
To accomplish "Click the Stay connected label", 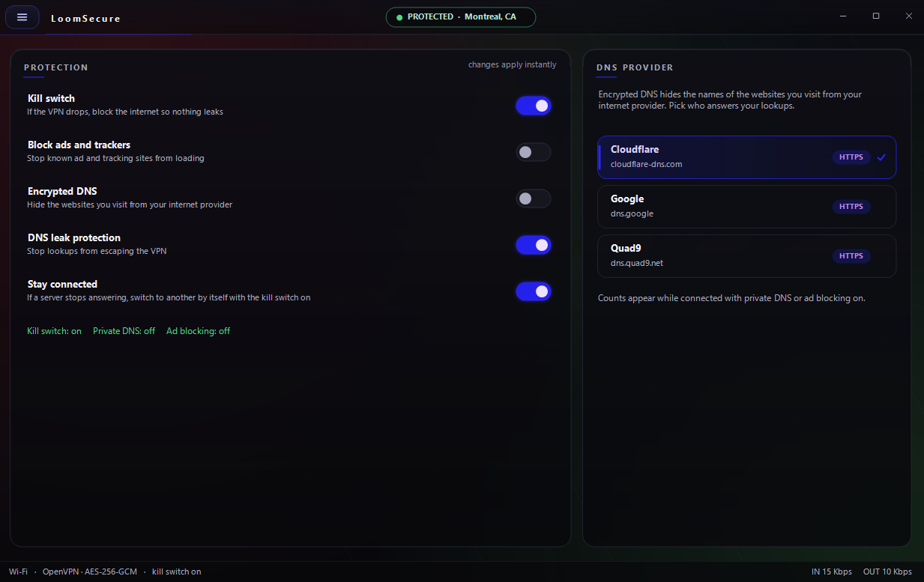I will [x=63, y=284].
